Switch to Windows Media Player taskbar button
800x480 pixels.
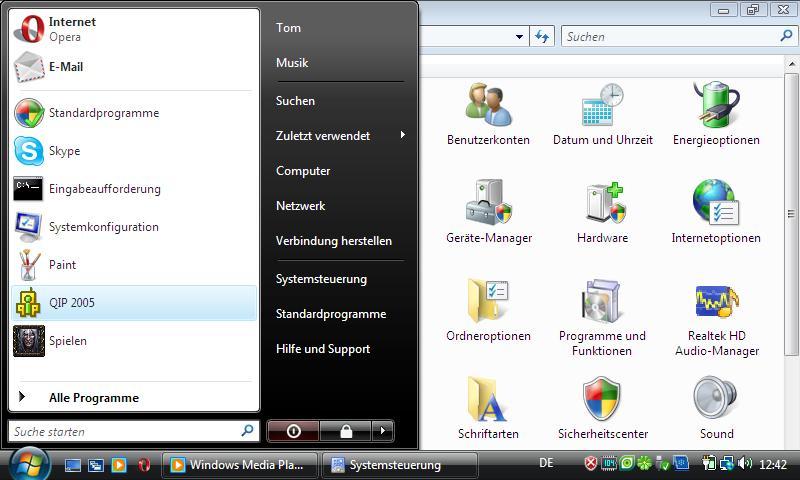pyautogui.click(x=240, y=465)
